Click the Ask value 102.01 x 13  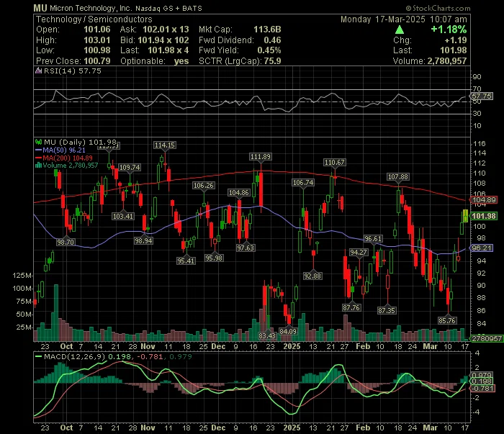click(x=166, y=30)
